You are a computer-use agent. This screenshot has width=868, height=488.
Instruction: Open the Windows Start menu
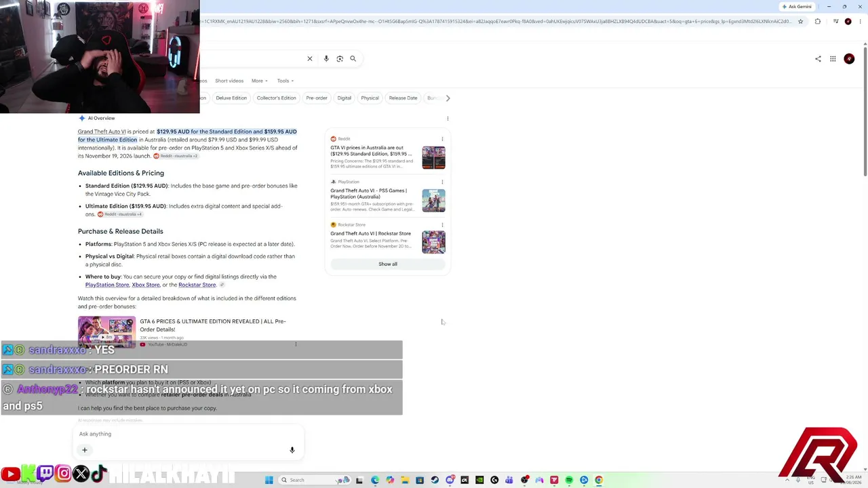[269, 480]
